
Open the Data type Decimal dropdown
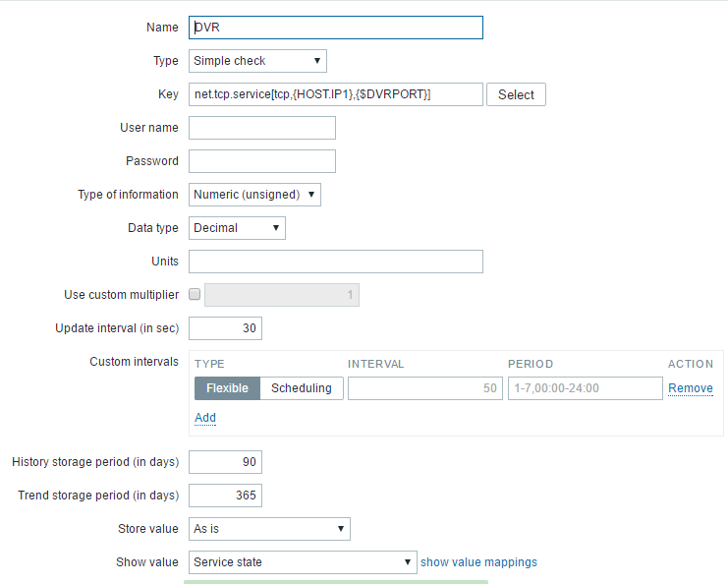tap(237, 228)
